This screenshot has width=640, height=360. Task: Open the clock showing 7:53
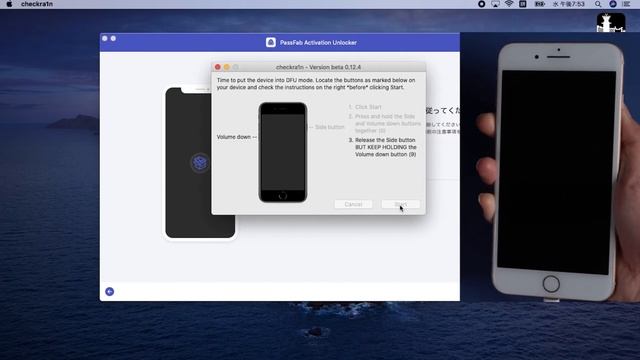tap(569, 4)
